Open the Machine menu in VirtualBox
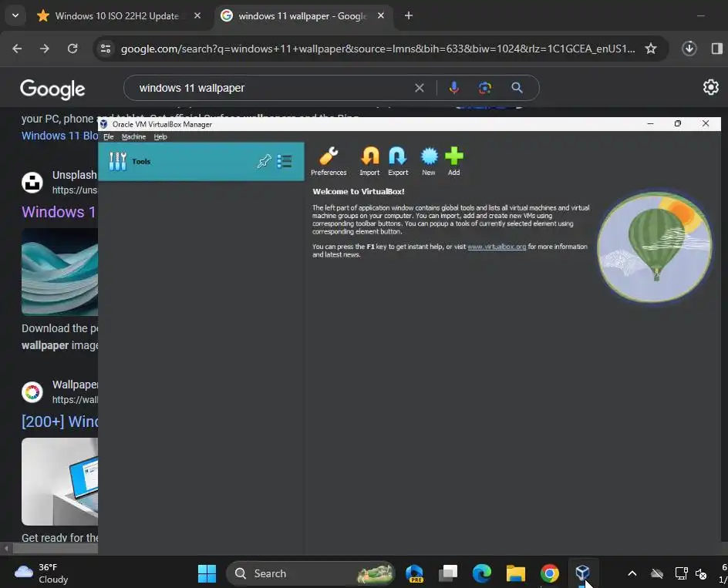728x588 pixels. click(133, 137)
